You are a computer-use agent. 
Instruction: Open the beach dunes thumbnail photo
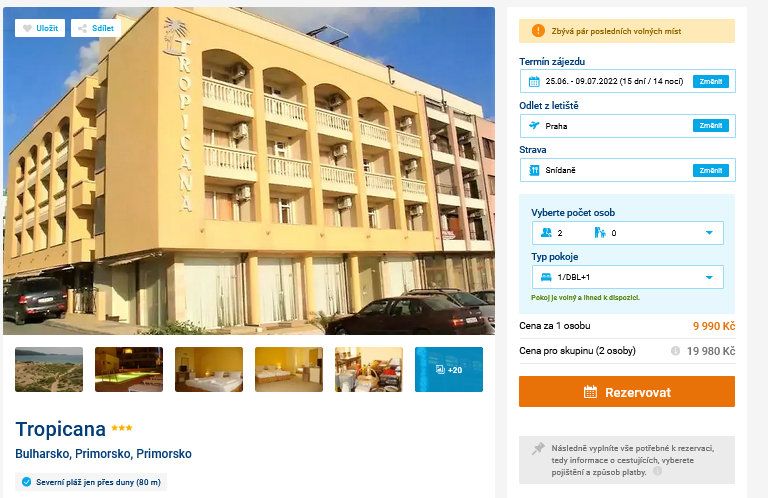click(49, 370)
